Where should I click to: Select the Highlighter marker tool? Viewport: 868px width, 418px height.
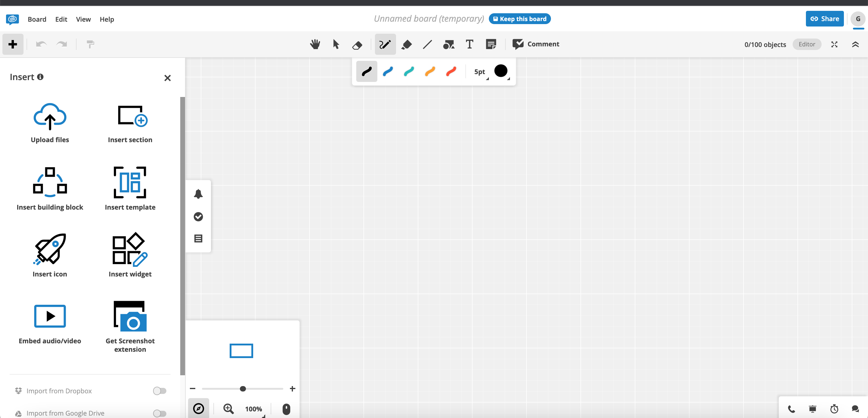(x=406, y=44)
